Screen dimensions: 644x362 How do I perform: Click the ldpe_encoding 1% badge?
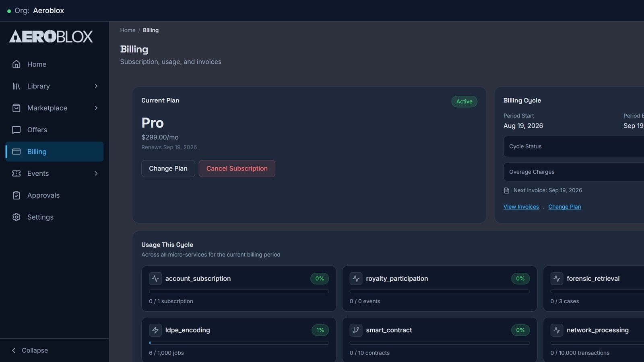(320, 330)
